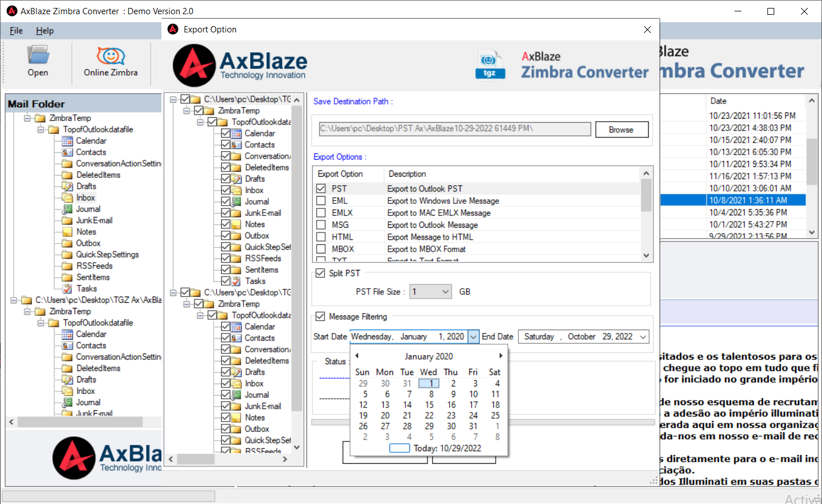Open the End Date calendar dropdown
This screenshot has width=822, height=504.
pyautogui.click(x=643, y=337)
